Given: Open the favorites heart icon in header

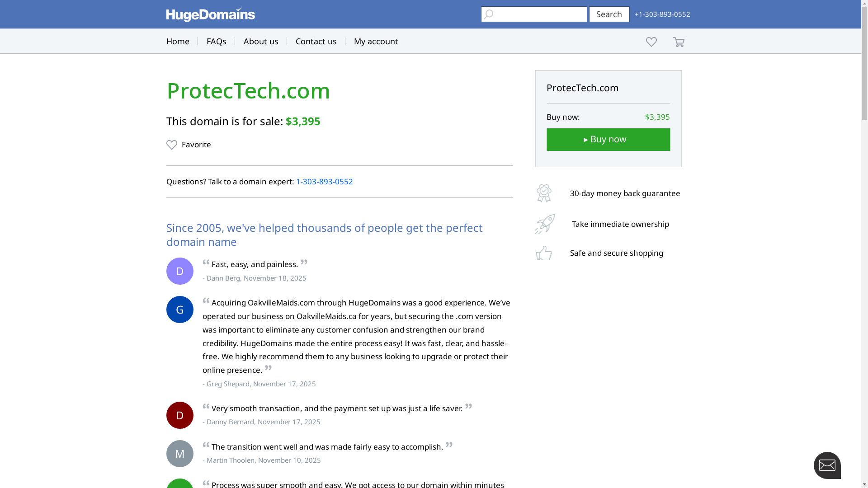Looking at the screenshot, I should [651, 42].
